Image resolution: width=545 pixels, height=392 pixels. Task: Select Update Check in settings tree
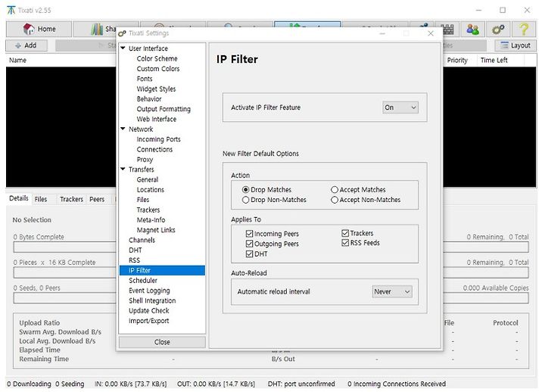click(x=149, y=310)
